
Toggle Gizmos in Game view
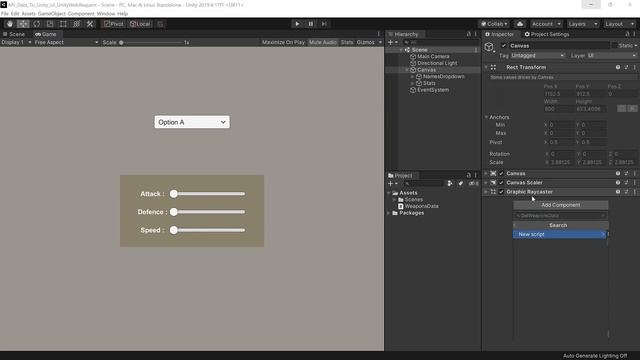click(365, 42)
